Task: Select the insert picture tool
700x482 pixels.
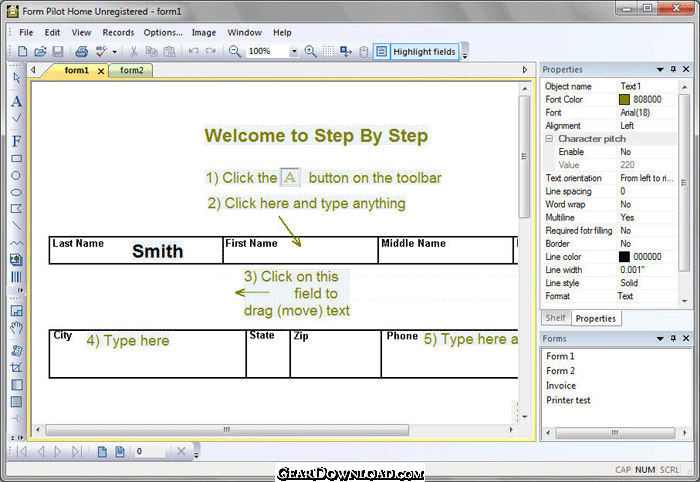Action: pyautogui.click(x=17, y=260)
